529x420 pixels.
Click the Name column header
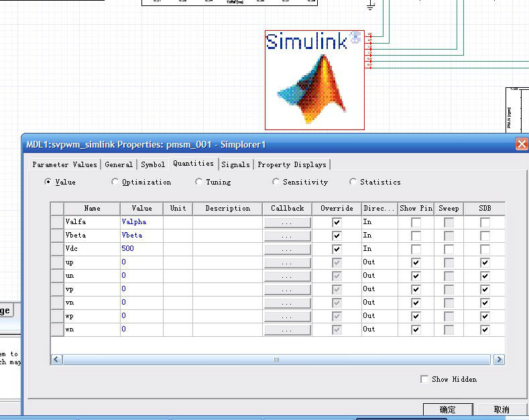(92, 208)
